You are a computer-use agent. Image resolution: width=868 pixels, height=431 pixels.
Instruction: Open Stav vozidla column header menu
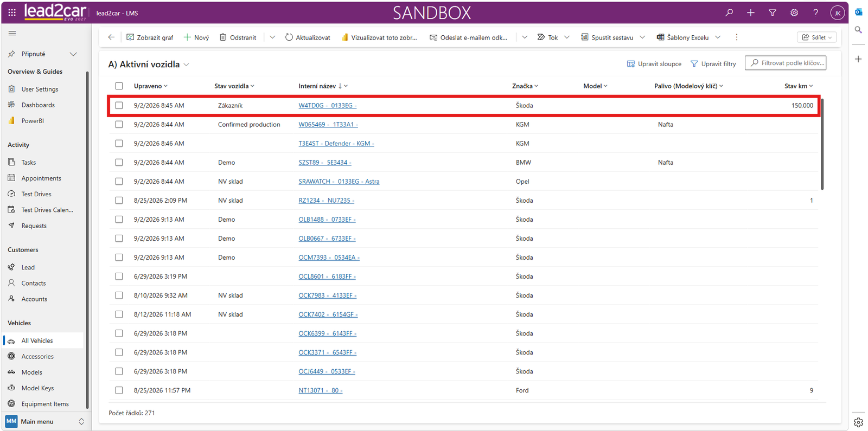tap(234, 86)
